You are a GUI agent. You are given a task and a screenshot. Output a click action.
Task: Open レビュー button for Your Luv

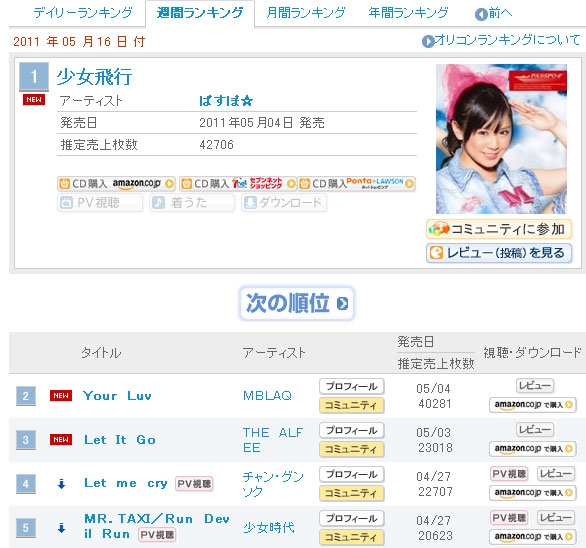(x=535, y=385)
